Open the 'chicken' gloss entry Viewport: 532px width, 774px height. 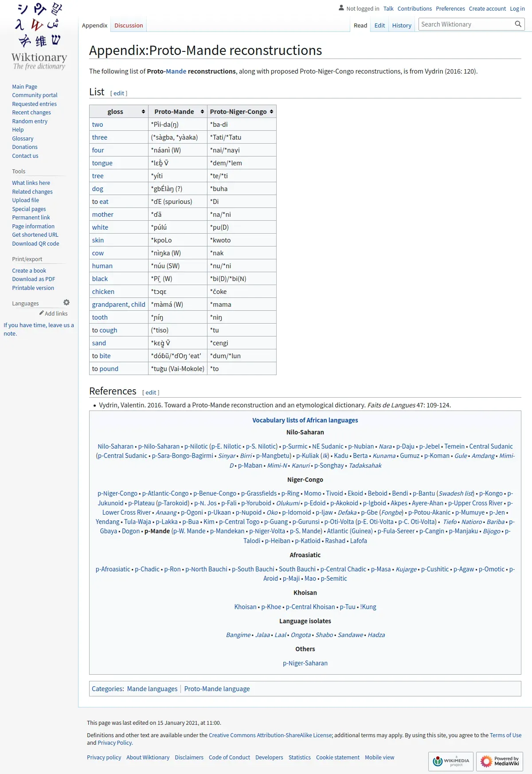103,291
